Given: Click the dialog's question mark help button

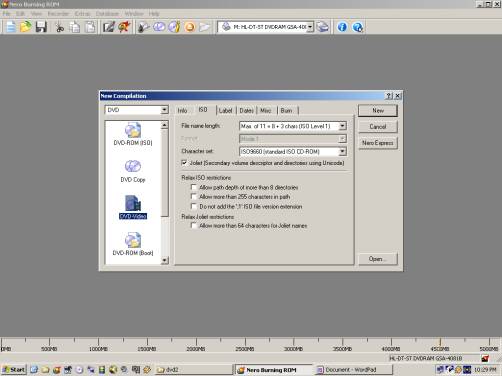Looking at the screenshot, I should (x=389, y=96).
